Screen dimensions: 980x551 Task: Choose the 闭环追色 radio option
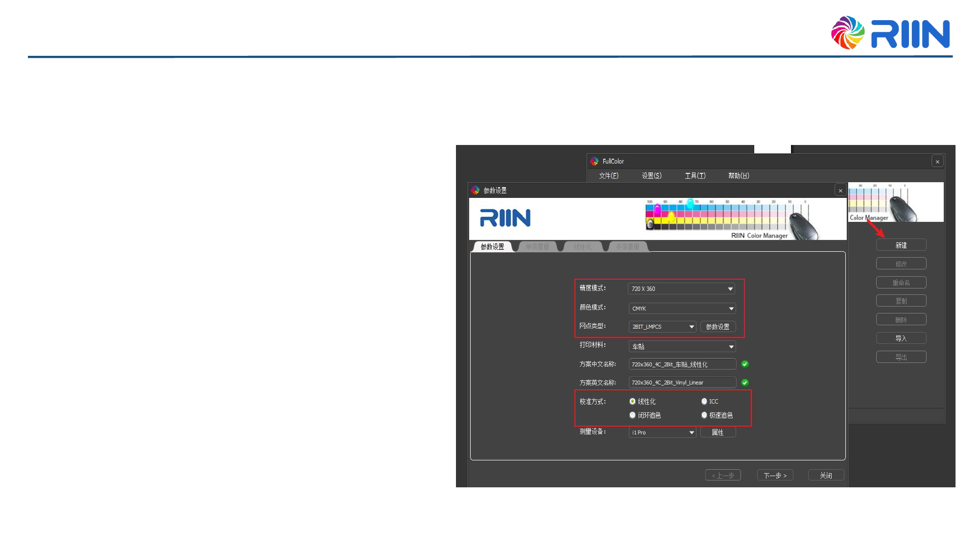(633, 415)
